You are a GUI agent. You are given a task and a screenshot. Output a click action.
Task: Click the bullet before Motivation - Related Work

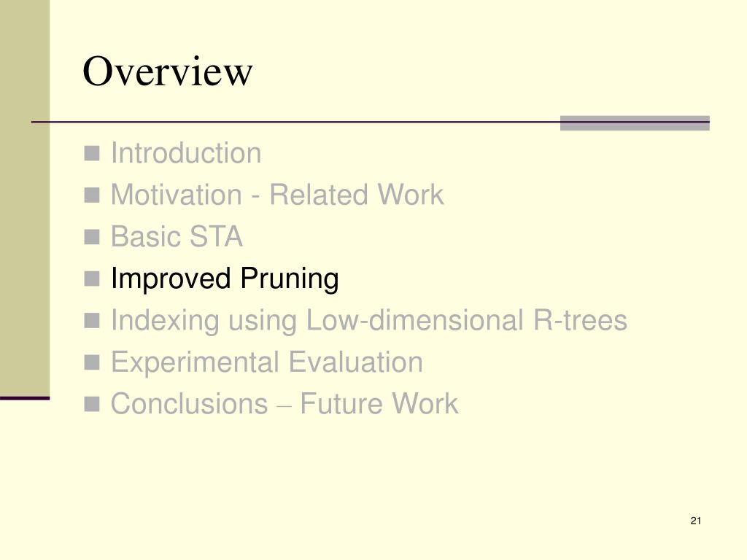pos(92,195)
